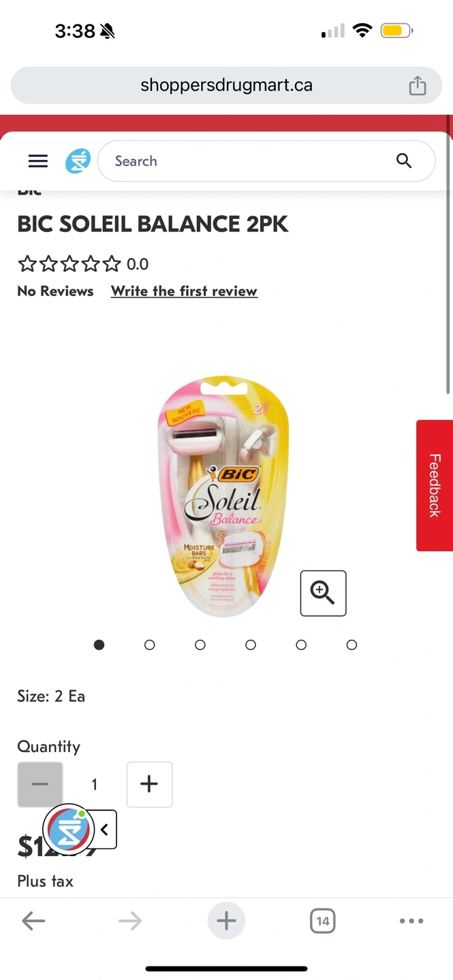Decrease quantity with the minus button

point(40,785)
